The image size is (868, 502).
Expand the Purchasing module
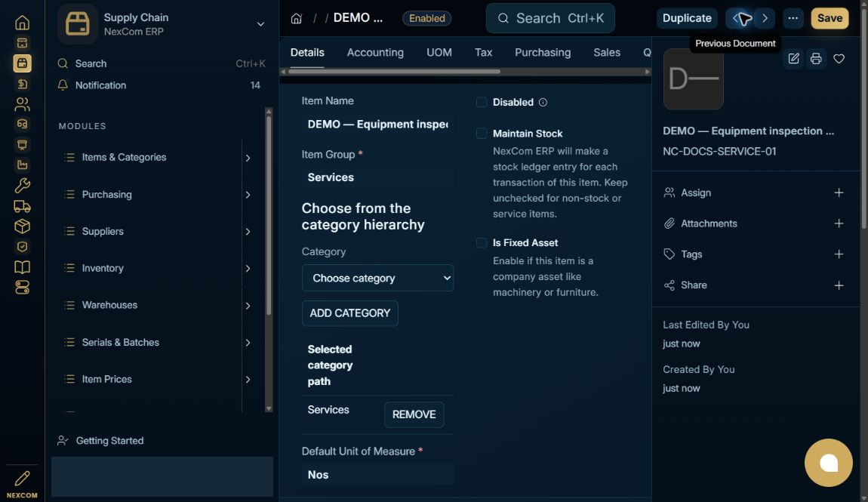[x=248, y=195]
